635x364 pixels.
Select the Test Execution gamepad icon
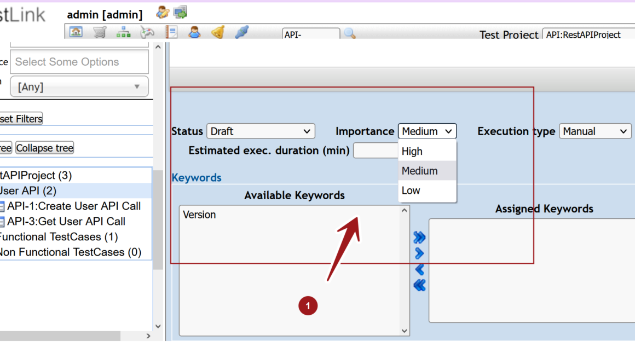pyautogui.click(x=147, y=32)
